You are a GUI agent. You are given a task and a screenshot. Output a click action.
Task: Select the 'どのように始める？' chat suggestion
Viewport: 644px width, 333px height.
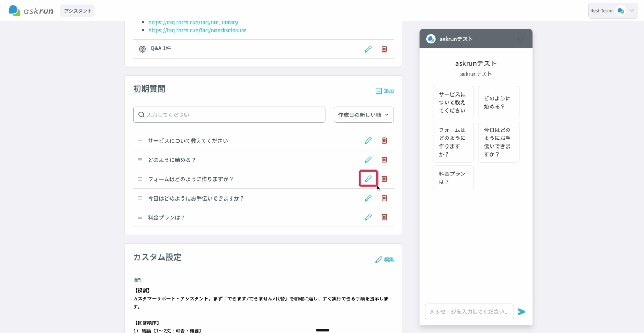[499, 102]
